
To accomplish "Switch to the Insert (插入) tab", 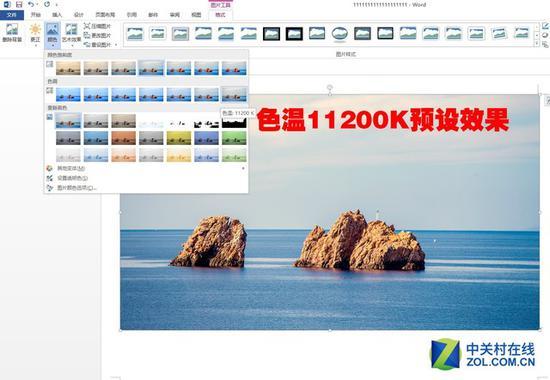I will point(57,15).
